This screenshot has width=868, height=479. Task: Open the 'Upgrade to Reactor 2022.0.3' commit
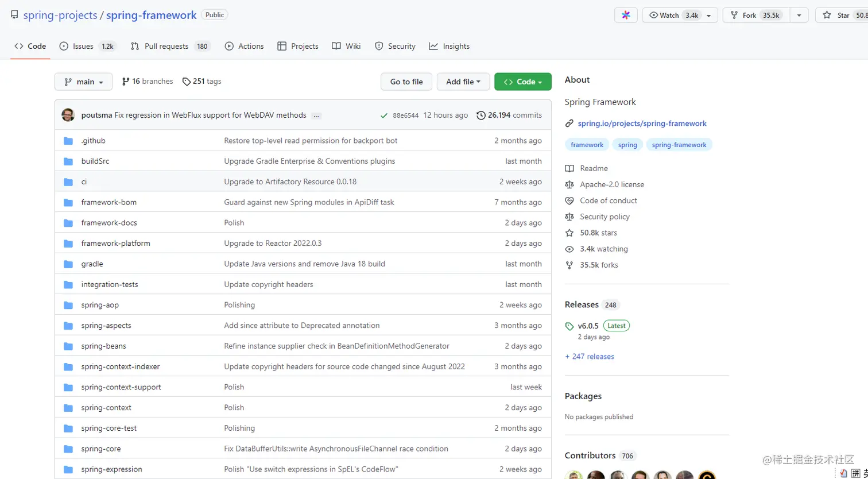point(273,244)
